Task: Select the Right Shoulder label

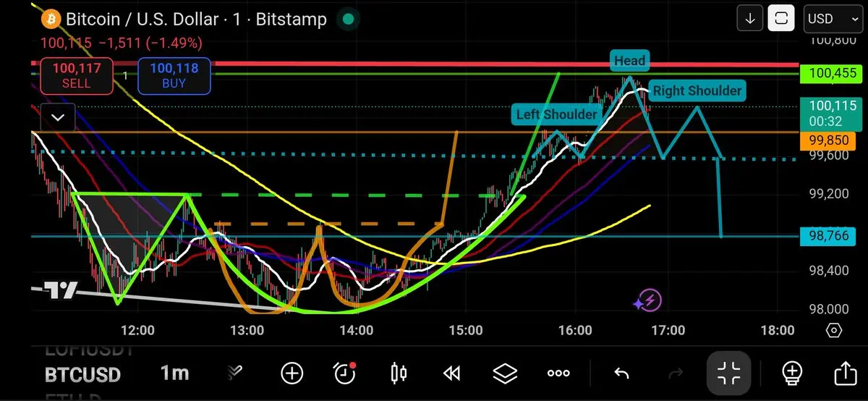Action: pyautogui.click(x=697, y=91)
